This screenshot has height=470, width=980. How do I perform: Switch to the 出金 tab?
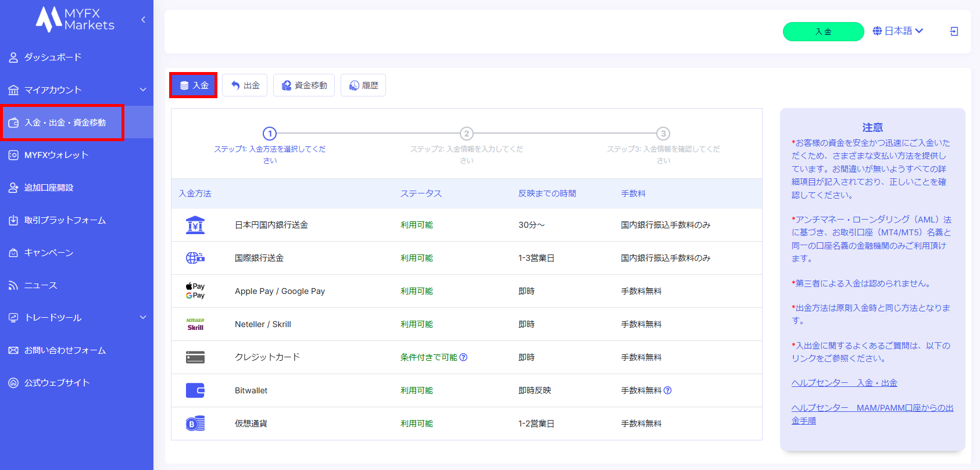click(245, 85)
